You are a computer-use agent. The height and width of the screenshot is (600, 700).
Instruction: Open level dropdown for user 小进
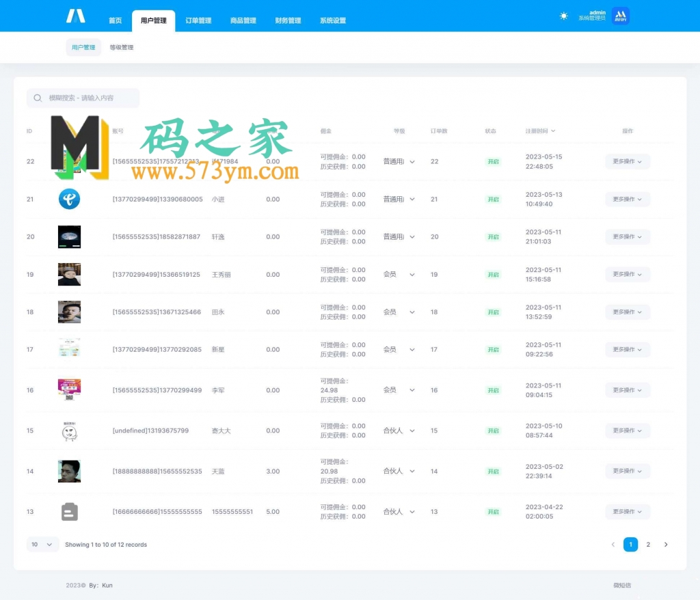point(399,199)
